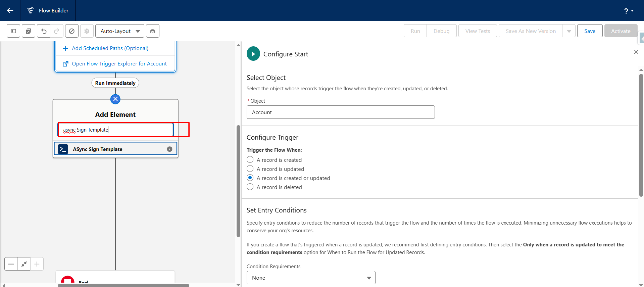The image size is (644, 287).
Task: Close the Add Element menu with blue X
Action: 115,99
